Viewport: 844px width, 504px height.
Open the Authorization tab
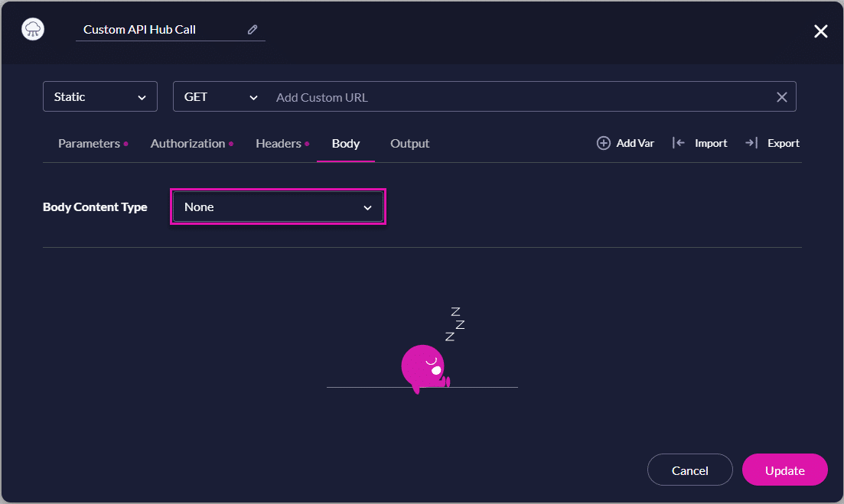pos(187,144)
